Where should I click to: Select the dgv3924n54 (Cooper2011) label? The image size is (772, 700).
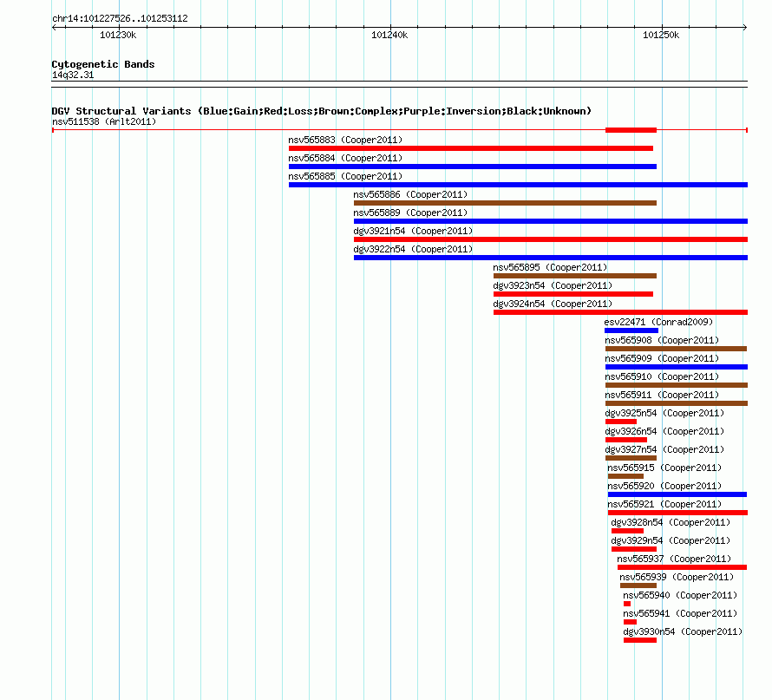tap(553, 304)
